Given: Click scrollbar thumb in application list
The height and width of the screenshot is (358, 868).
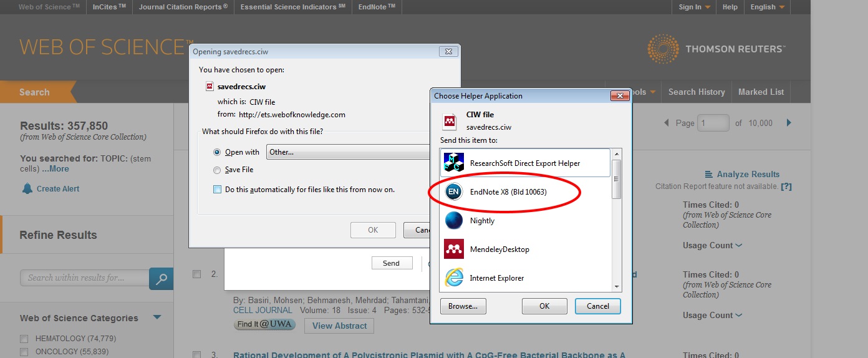Looking at the screenshot, I should pos(617,179).
